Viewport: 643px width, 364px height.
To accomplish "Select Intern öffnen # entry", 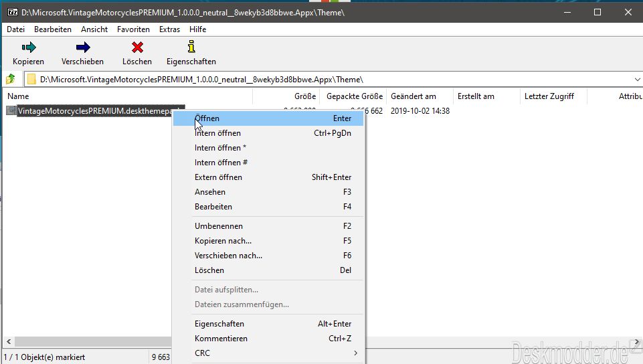I will tap(268, 163).
